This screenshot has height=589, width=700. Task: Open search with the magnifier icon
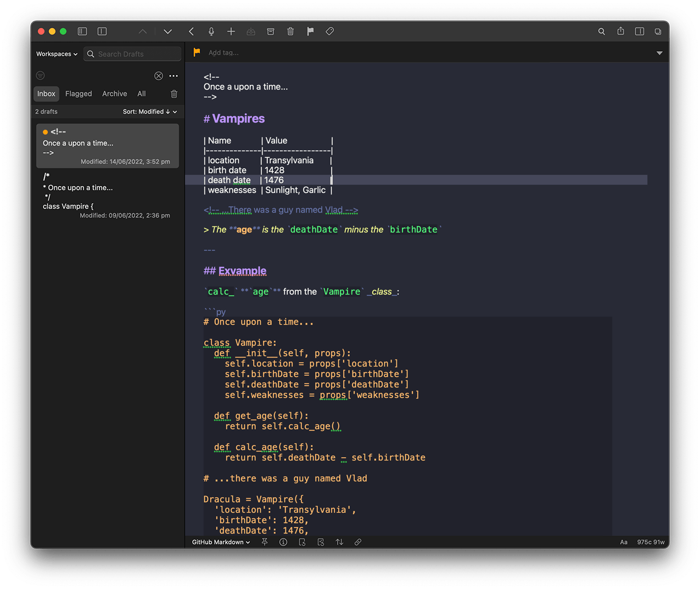click(601, 31)
